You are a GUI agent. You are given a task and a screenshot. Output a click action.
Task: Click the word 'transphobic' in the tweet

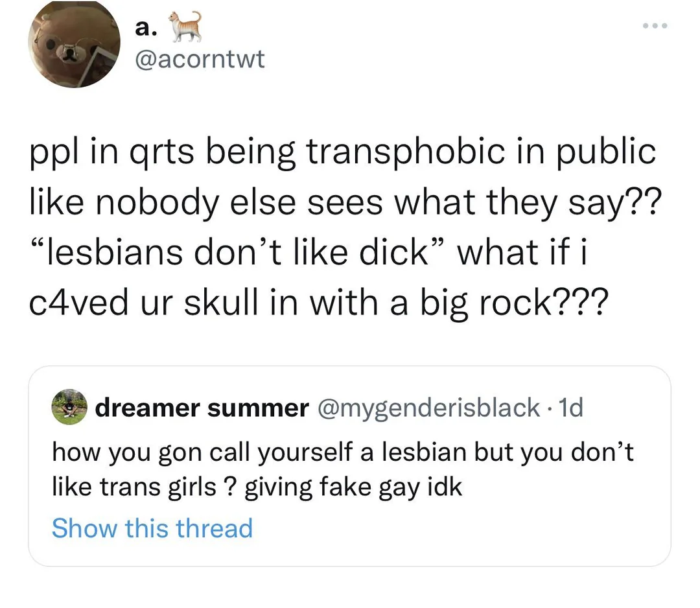pos(407,152)
